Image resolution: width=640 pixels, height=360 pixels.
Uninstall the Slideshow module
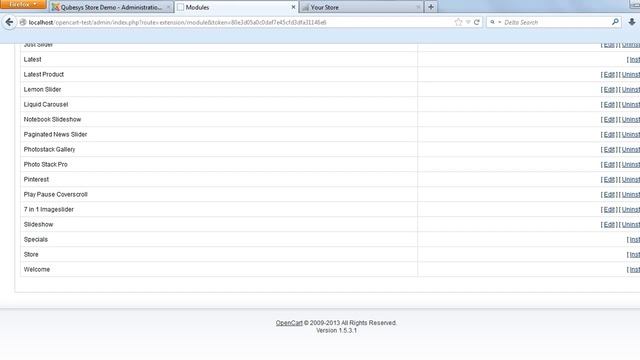(x=631, y=224)
